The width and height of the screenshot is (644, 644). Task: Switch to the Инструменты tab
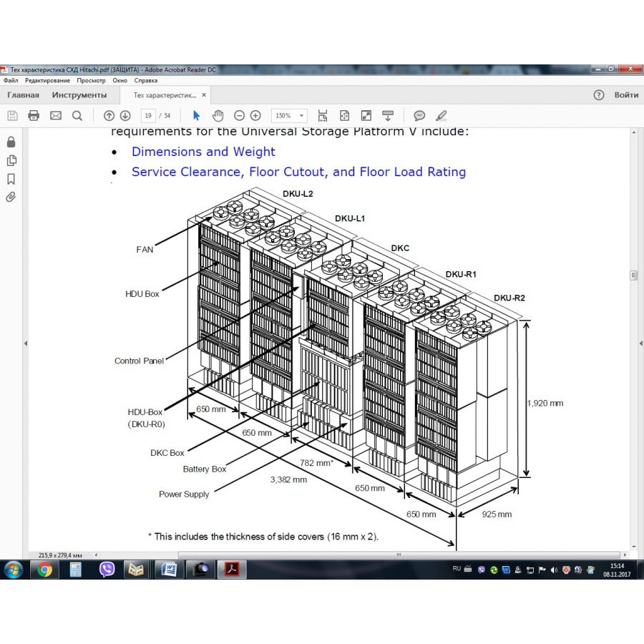[80, 94]
